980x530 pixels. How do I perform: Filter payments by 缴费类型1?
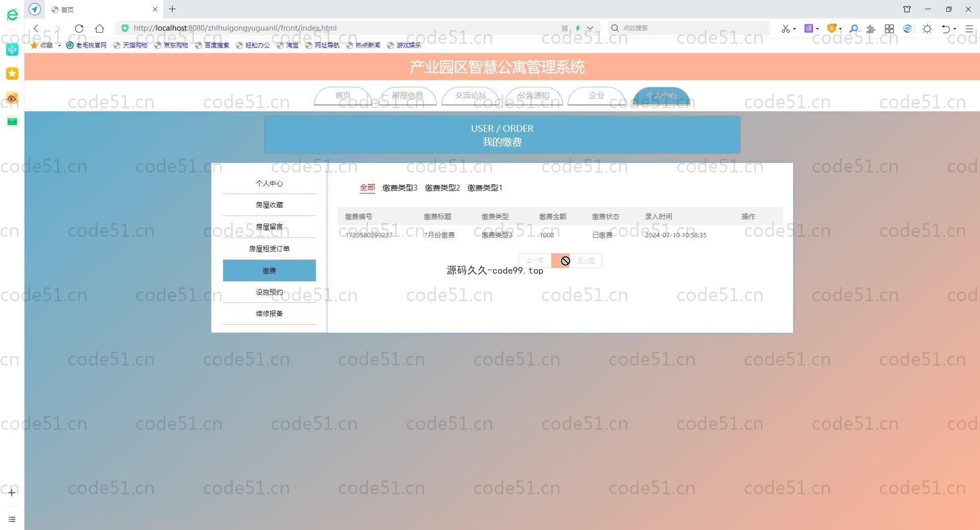485,188
